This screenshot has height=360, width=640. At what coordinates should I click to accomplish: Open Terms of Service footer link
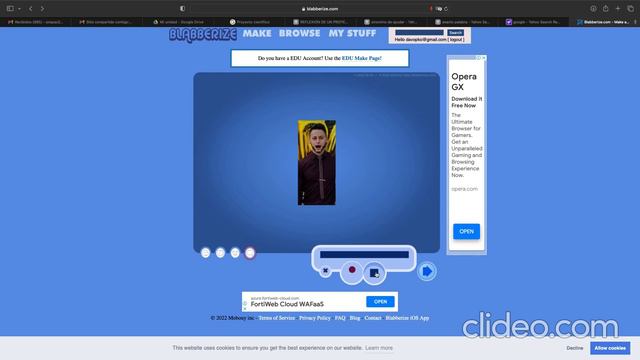pos(276,318)
